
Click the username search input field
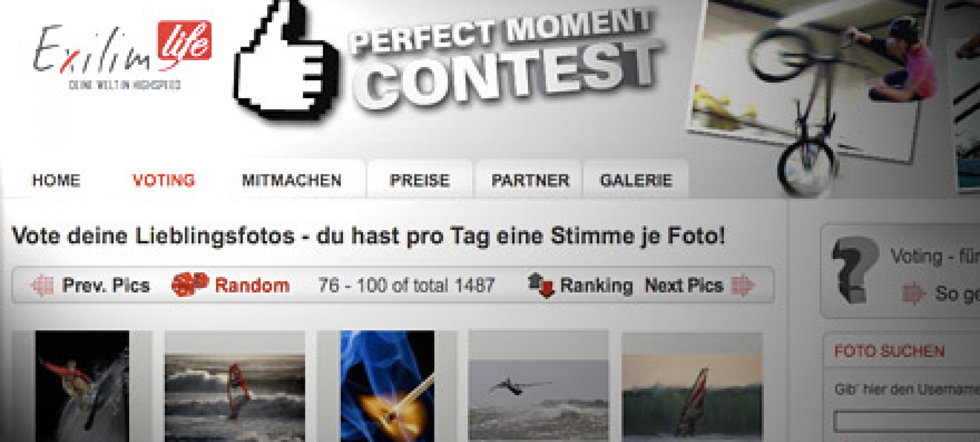tap(906, 422)
